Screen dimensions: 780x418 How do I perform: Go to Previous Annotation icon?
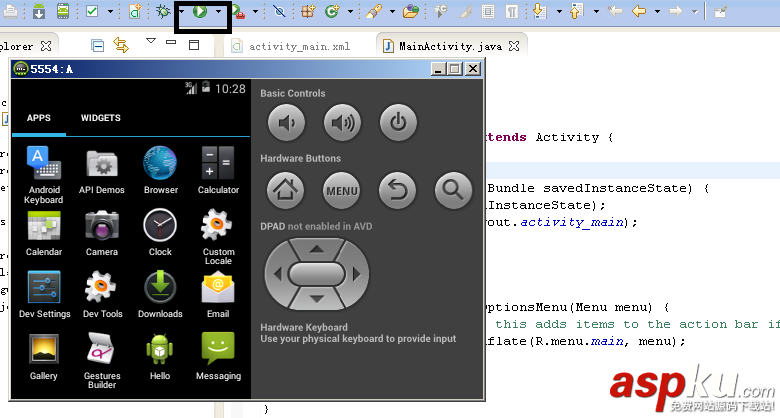577,11
